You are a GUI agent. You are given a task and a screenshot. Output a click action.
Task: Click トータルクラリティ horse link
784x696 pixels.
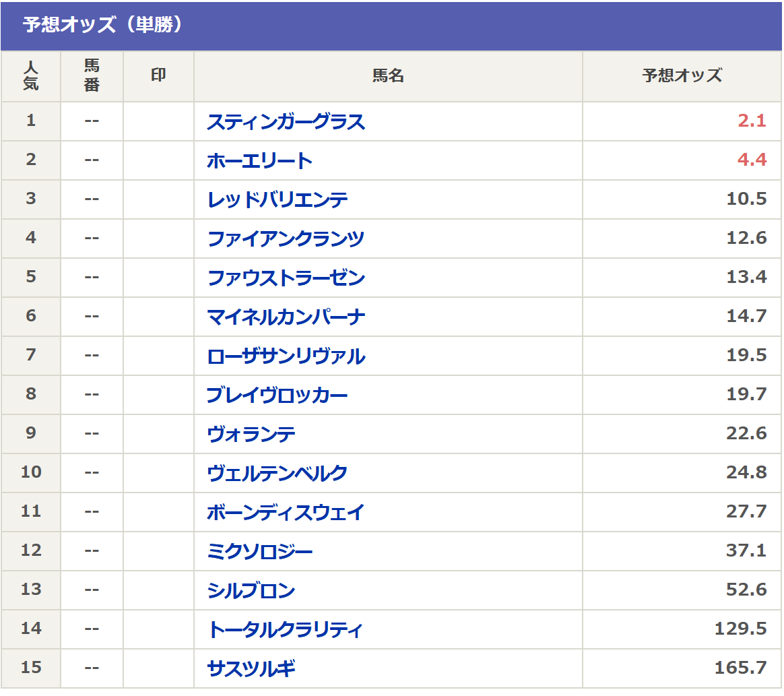[x=285, y=630]
